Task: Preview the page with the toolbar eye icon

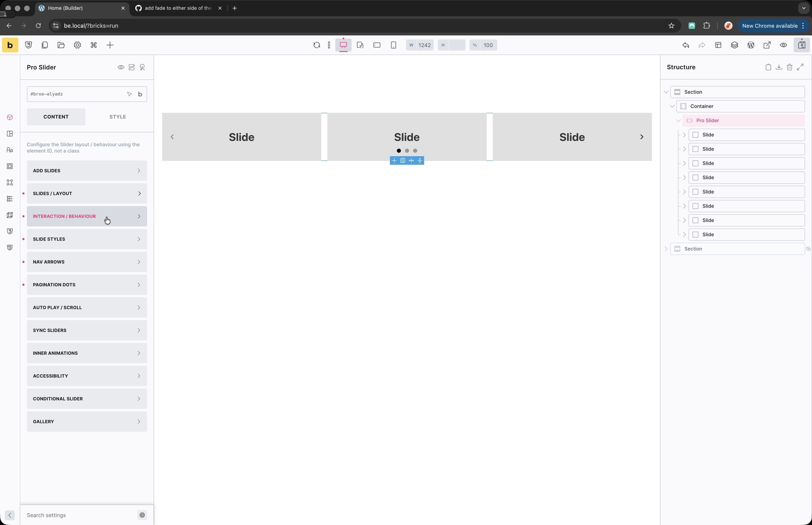Action: [x=783, y=45]
